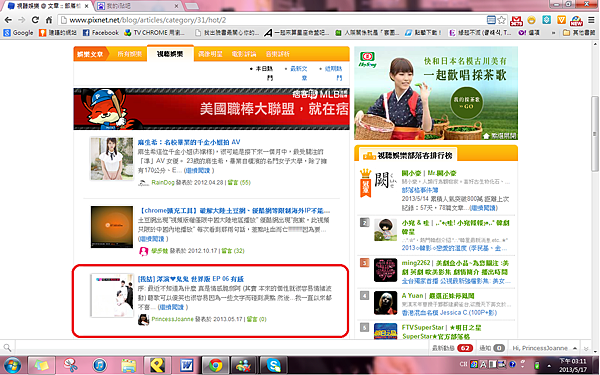Open the Google bookmark
This screenshot has width=600, height=375.
(x=18, y=33)
